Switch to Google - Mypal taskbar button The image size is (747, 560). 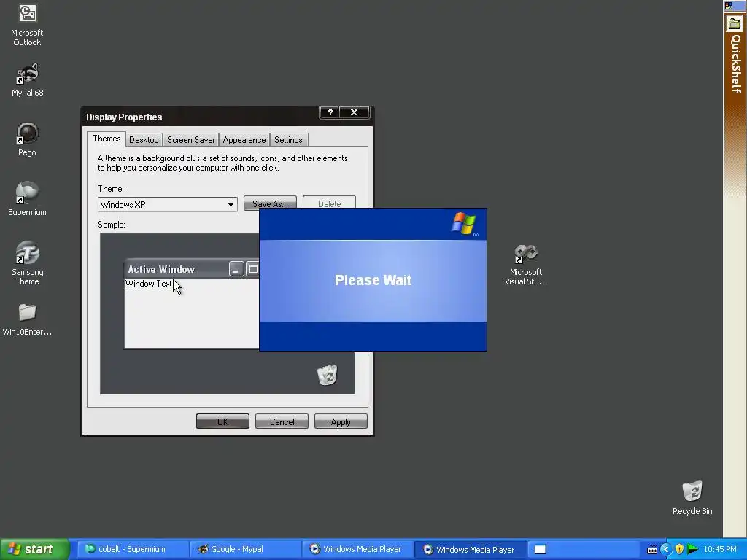pyautogui.click(x=245, y=549)
